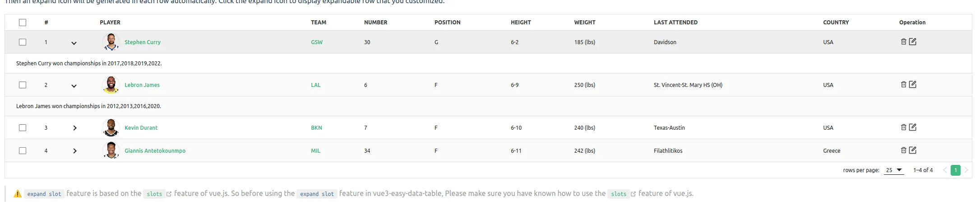Delete the Stephen Curry row with trash icon

pyautogui.click(x=903, y=42)
